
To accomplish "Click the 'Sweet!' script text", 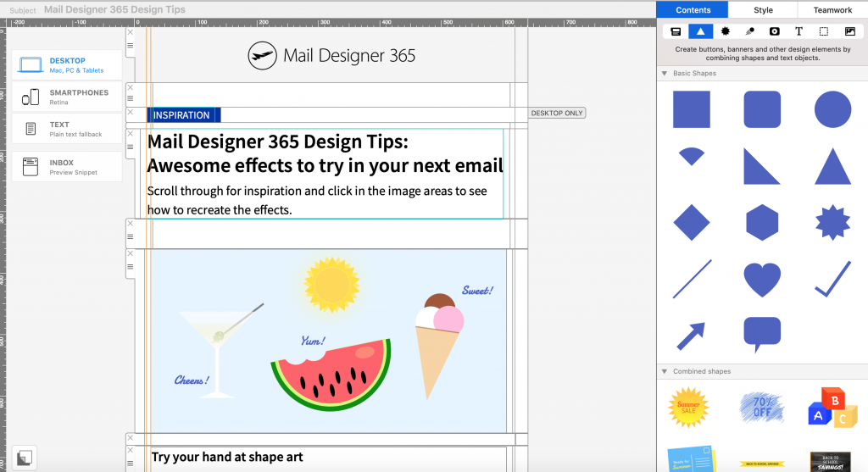I will click(477, 291).
